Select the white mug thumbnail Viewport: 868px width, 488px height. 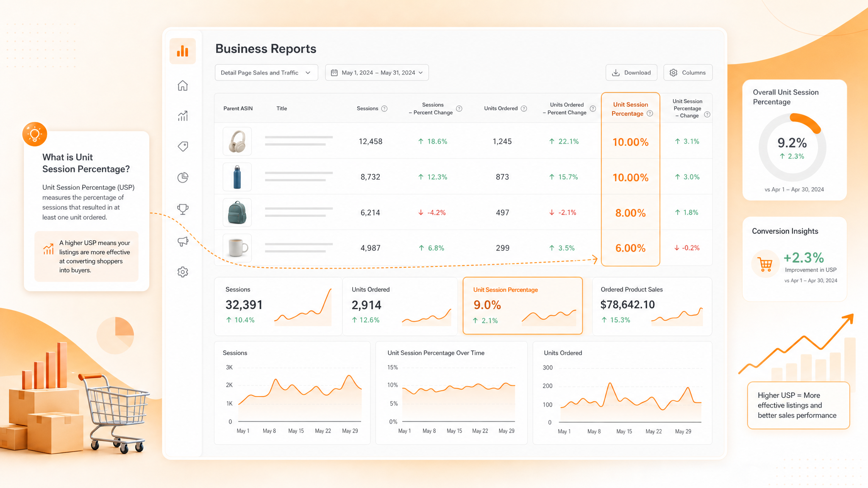pos(237,248)
